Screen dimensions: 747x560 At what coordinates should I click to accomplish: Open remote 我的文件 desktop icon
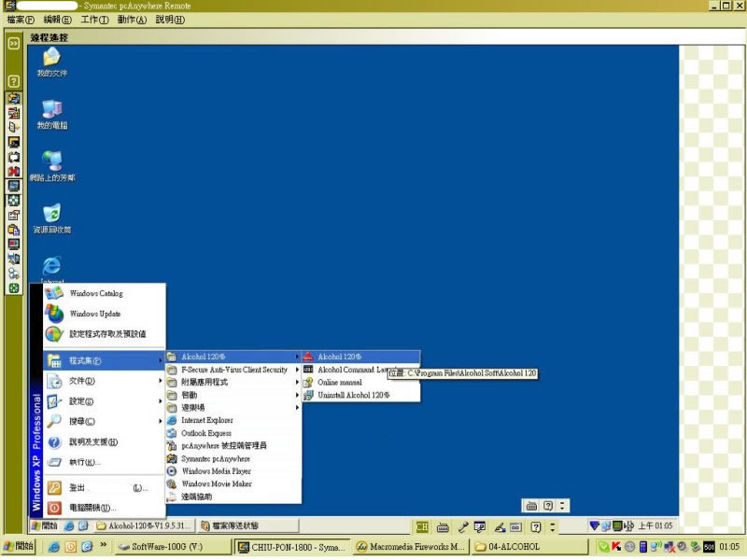click(x=52, y=63)
